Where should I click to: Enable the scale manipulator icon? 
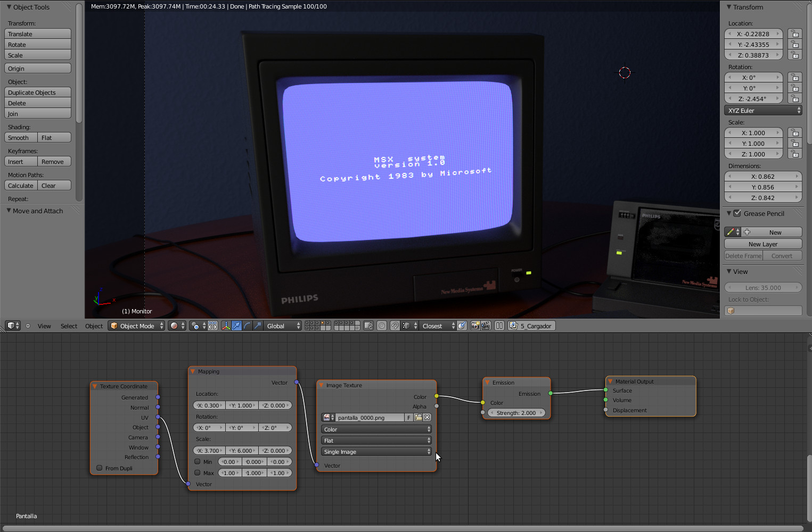(258, 326)
